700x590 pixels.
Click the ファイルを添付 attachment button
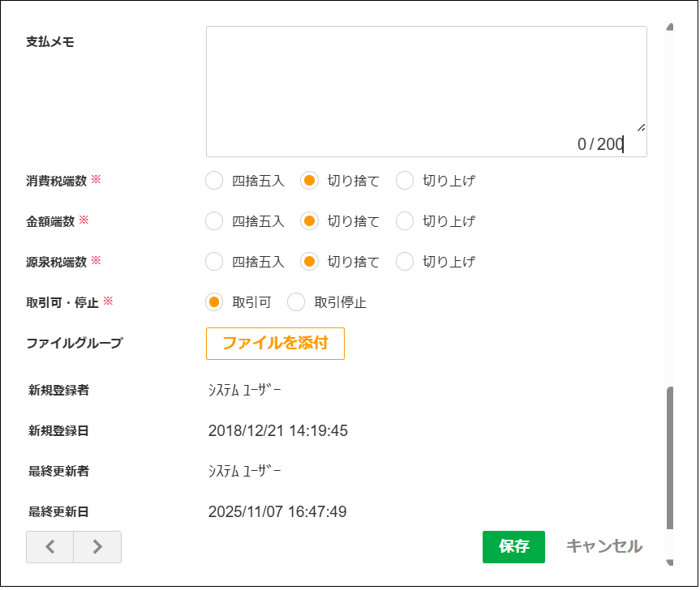click(x=275, y=344)
